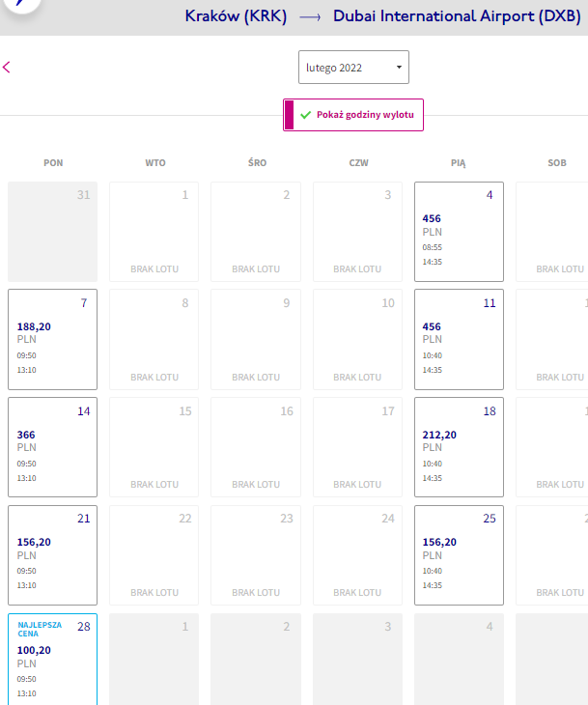Toggle Pokaż godziny wylotu option
Screen dimensions: 588x705
point(353,115)
